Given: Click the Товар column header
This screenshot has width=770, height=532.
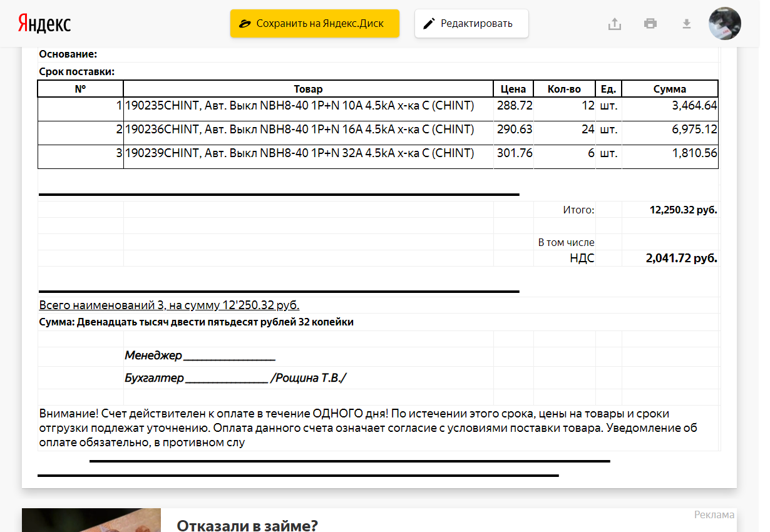Looking at the screenshot, I should pos(308,89).
